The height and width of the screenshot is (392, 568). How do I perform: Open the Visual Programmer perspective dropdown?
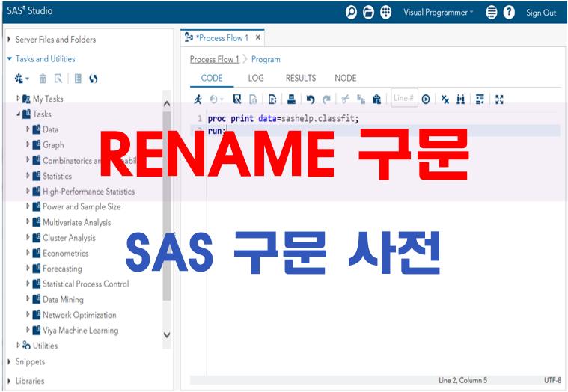pyautogui.click(x=439, y=13)
